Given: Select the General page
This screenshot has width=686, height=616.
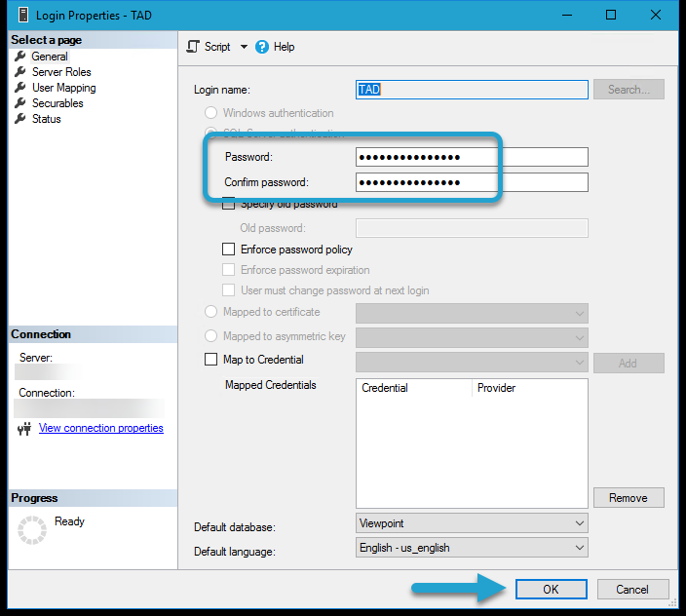Looking at the screenshot, I should (x=50, y=57).
